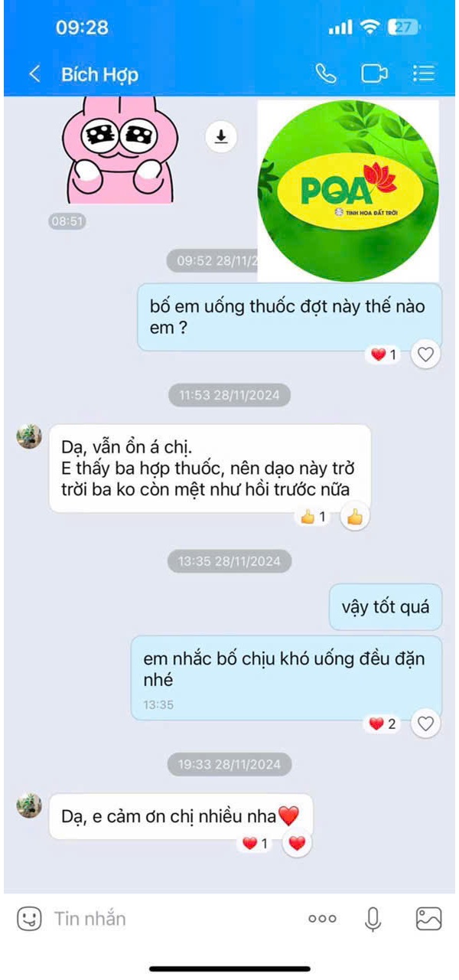View the PQA logo image

[x=348, y=191]
